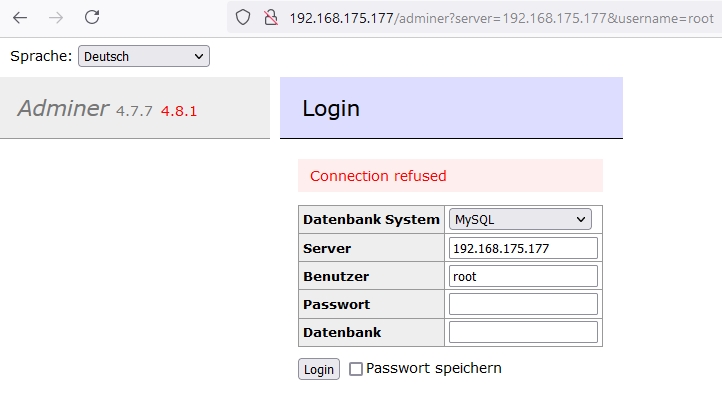Viewport: 722px width, 408px height.
Task: Click the insecure connection padlock icon
Action: 269,18
